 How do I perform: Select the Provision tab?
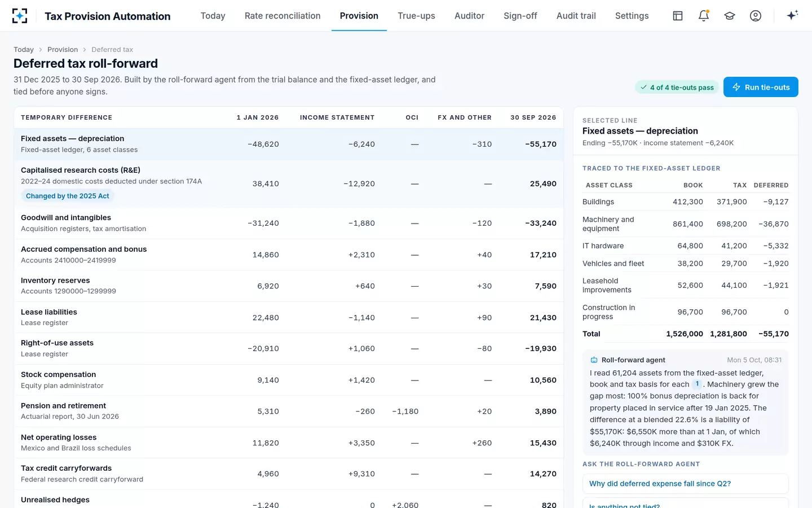tap(359, 16)
